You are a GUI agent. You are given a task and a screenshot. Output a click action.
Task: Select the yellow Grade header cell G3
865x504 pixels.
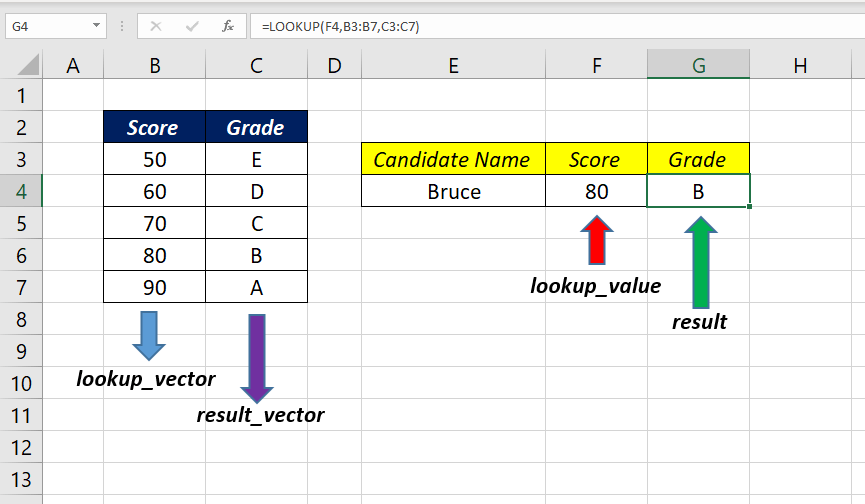698,159
